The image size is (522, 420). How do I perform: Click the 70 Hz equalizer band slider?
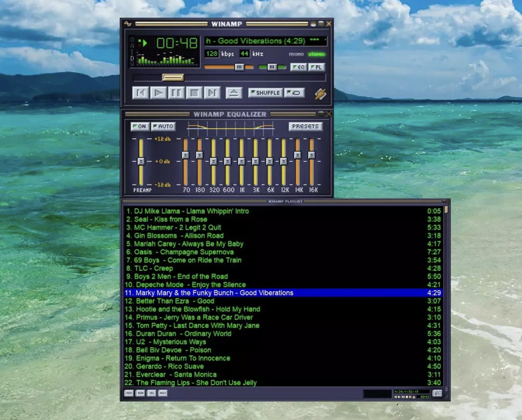tap(186, 155)
